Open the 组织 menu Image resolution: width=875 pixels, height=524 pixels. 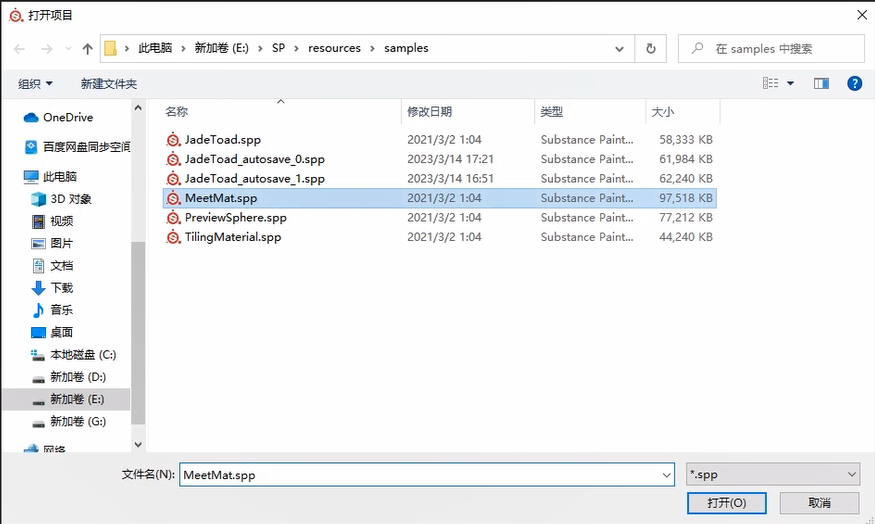[35, 84]
